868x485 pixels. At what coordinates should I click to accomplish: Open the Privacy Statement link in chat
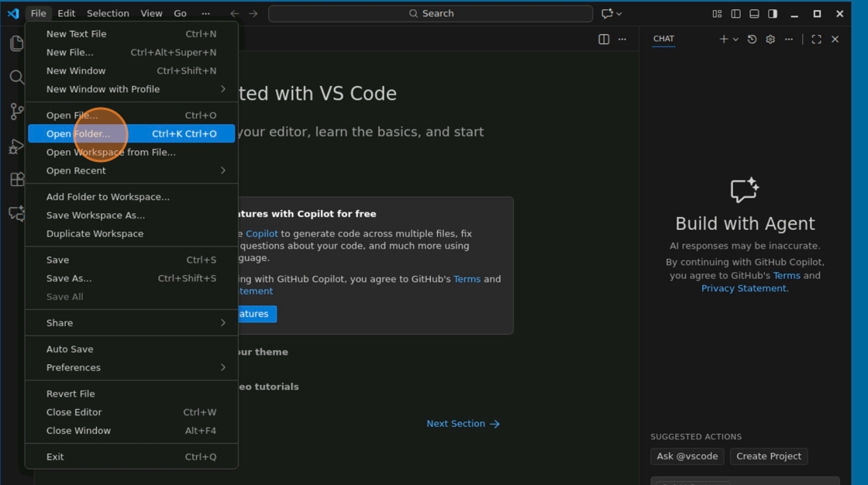tap(743, 288)
